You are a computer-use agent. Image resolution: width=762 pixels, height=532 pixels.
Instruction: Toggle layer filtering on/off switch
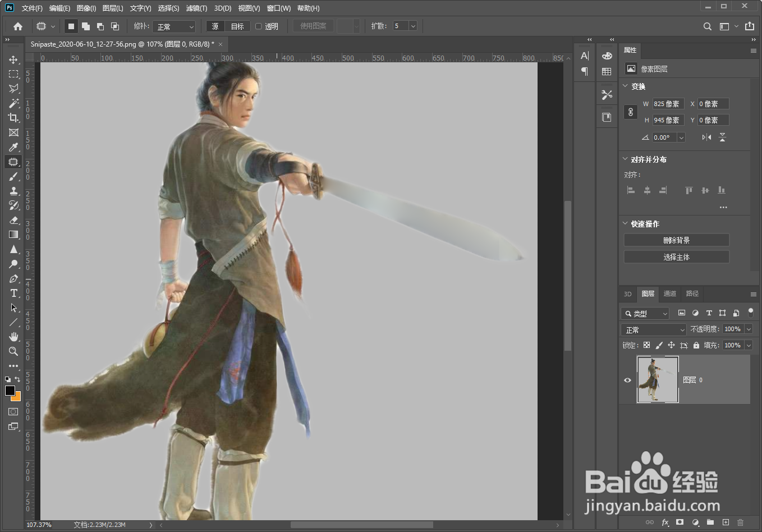point(751,313)
